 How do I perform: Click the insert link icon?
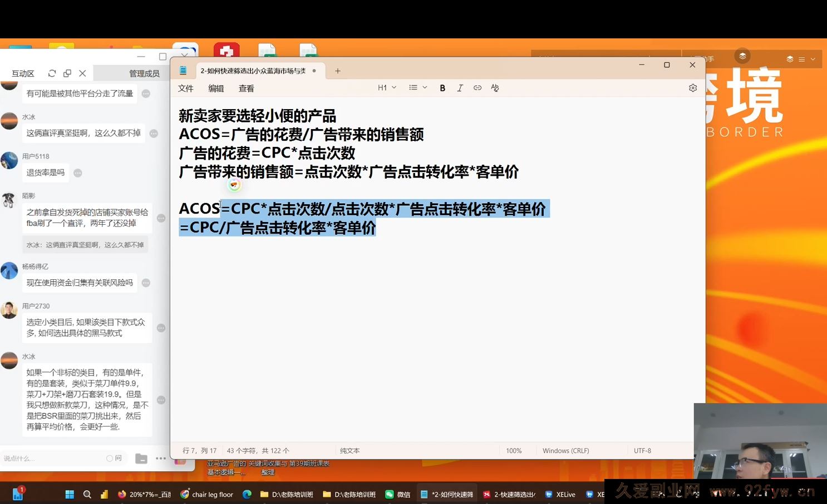coord(478,88)
